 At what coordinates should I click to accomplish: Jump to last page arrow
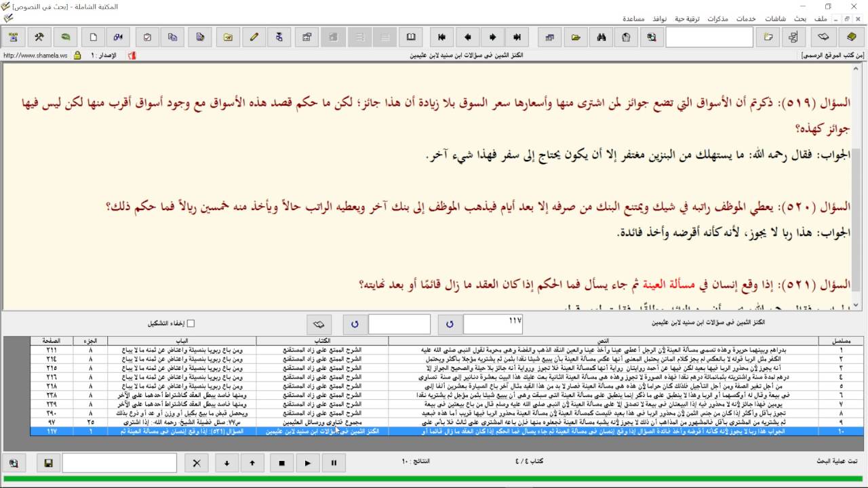coord(517,37)
